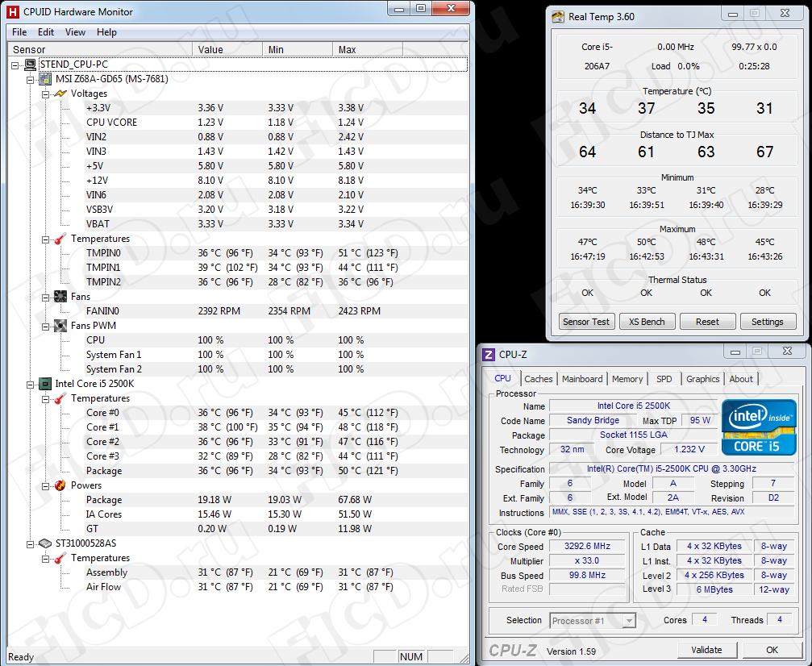Image resolution: width=812 pixels, height=666 pixels.
Task: Collapse the MSI Z68A-GD65 node
Action: pos(30,80)
